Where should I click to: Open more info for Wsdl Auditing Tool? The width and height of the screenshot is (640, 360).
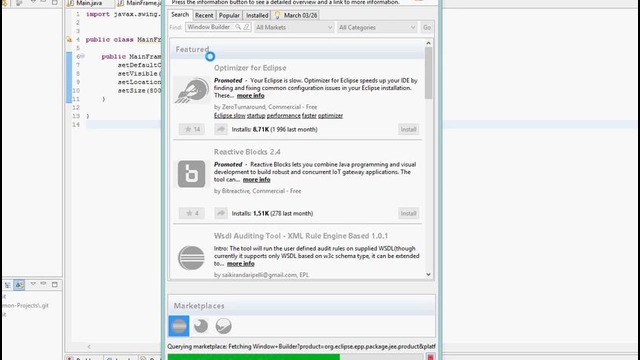240,264
